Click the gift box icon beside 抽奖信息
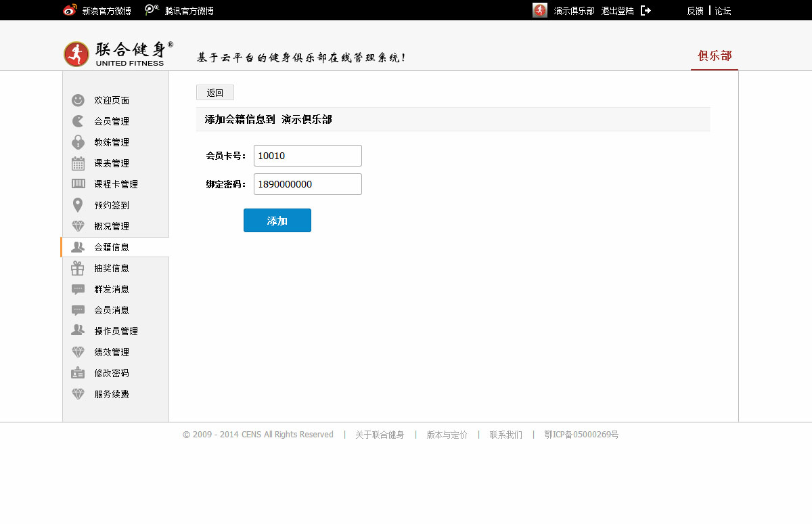Viewport: 812px width, 524px height. (x=78, y=268)
